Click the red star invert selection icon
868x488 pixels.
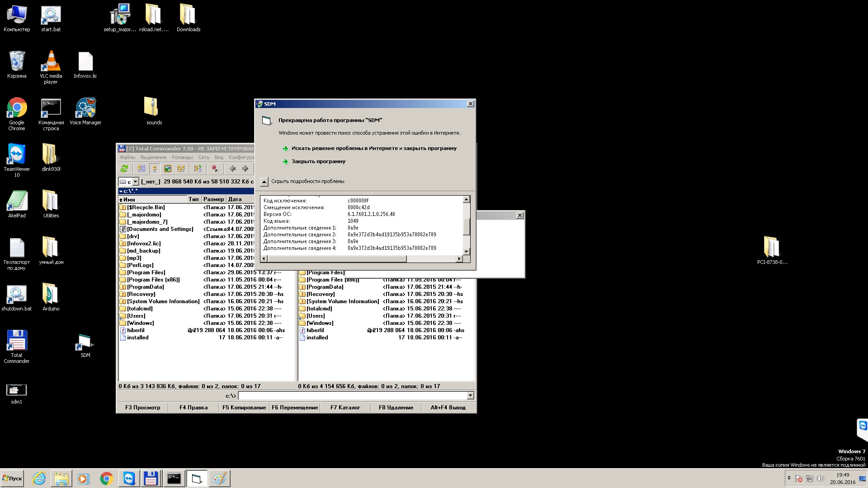click(x=215, y=169)
